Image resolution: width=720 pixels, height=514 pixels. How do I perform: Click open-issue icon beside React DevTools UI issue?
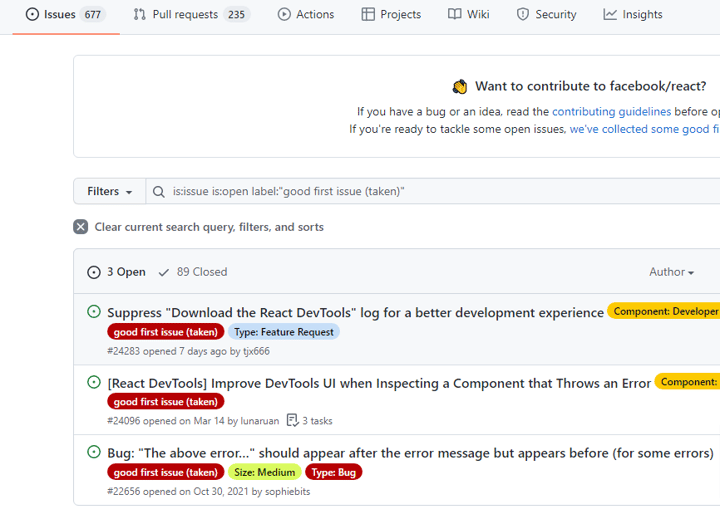tap(94, 382)
